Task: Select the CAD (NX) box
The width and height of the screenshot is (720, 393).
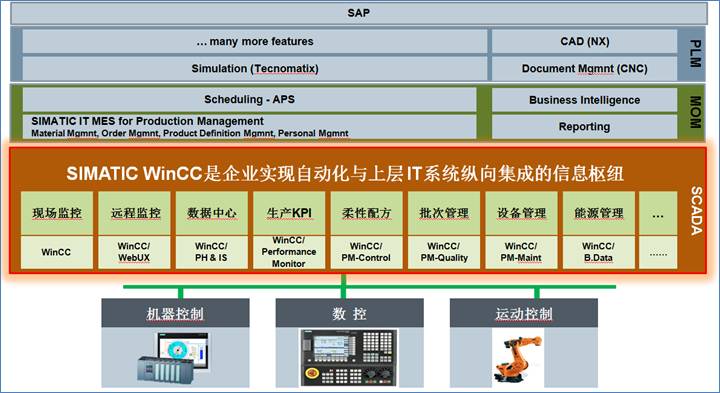Action: click(x=585, y=41)
